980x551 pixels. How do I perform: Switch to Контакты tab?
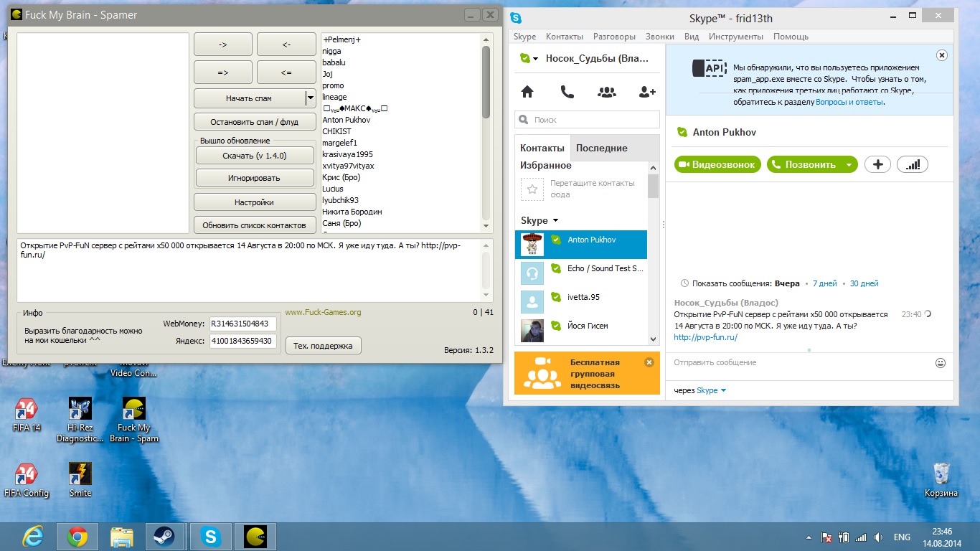(542, 148)
